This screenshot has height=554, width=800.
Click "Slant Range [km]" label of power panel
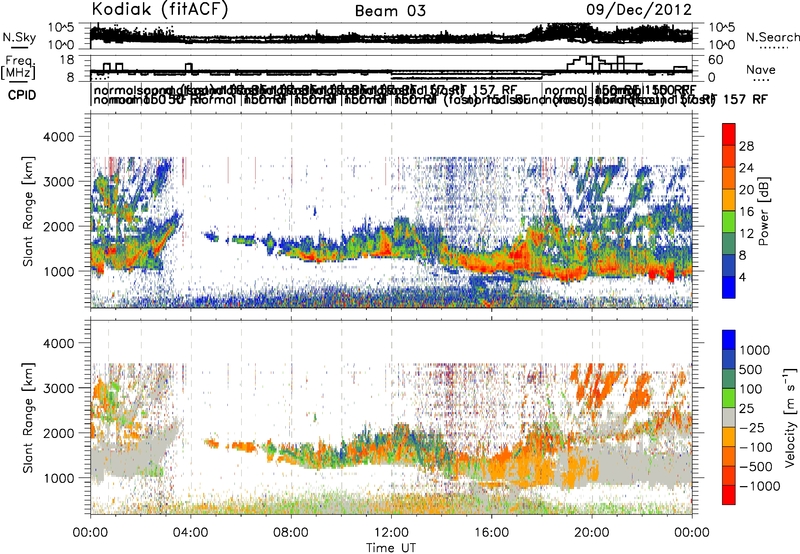coord(28,211)
